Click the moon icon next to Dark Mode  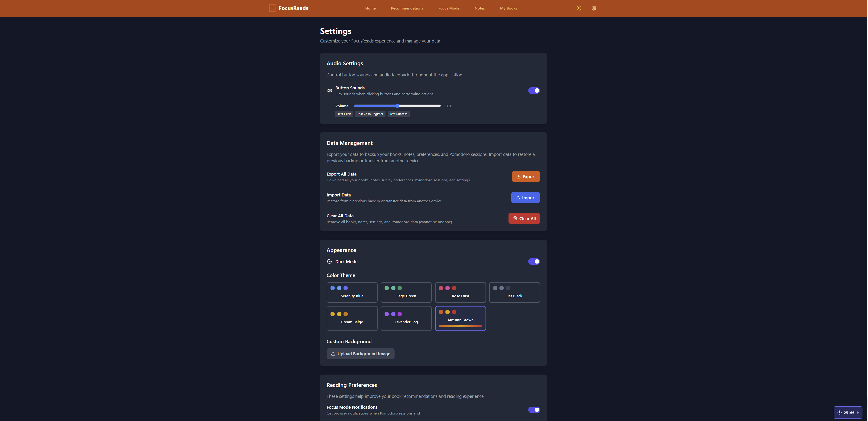[329, 261]
